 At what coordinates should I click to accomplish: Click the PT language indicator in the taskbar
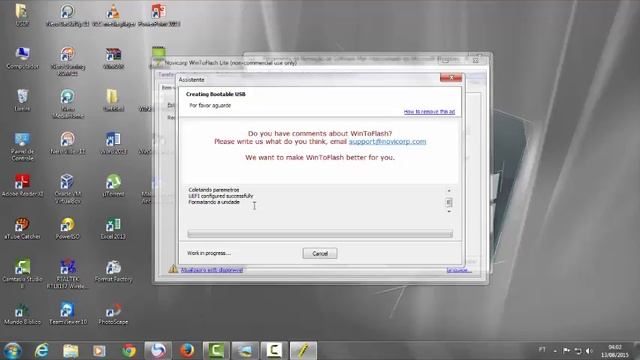[542, 350]
